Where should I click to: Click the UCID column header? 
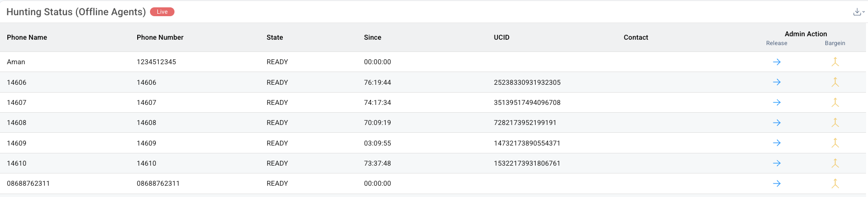[501, 37]
